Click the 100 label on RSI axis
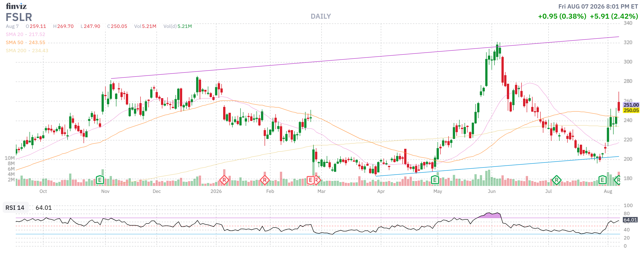The image size is (644, 253). 628,206
